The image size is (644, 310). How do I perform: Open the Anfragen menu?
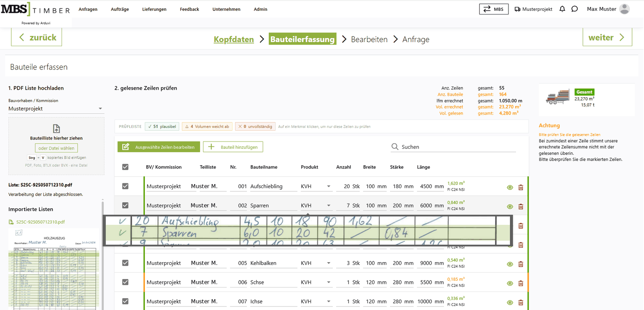(x=88, y=9)
